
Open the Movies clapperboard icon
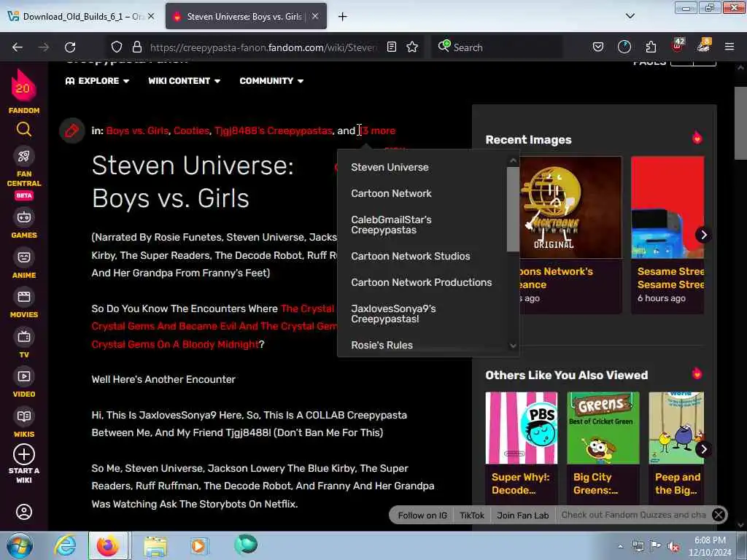click(24, 297)
